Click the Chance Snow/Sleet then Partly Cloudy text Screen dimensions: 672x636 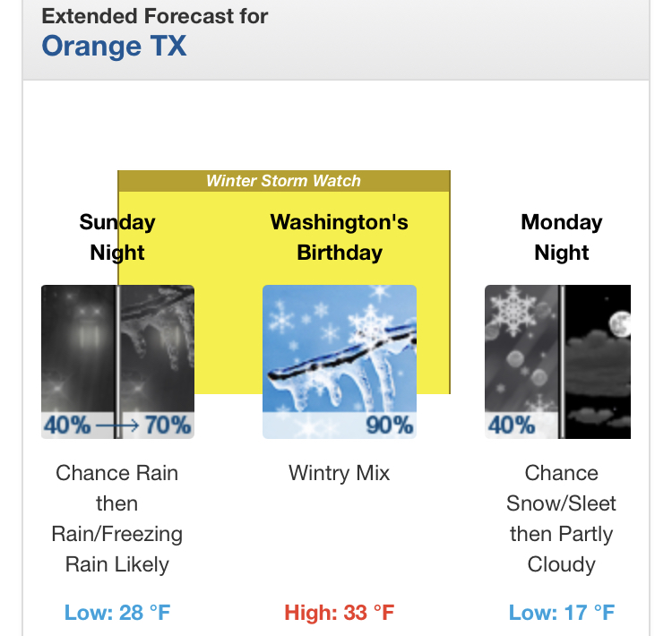click(x=562, y=519)
